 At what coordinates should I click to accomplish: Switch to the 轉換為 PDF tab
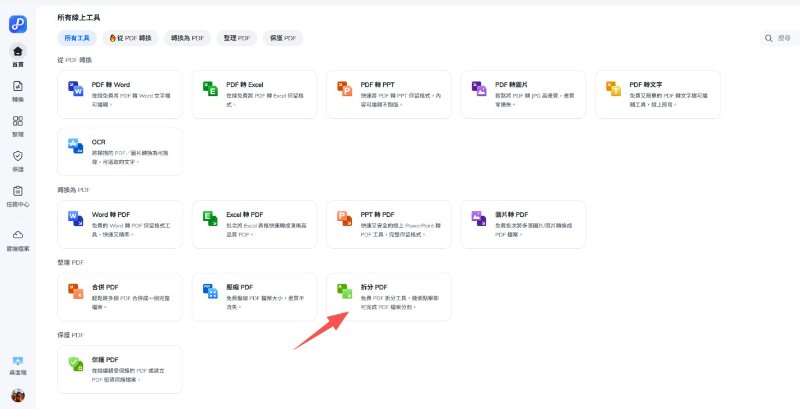click(x=187, y=38)
